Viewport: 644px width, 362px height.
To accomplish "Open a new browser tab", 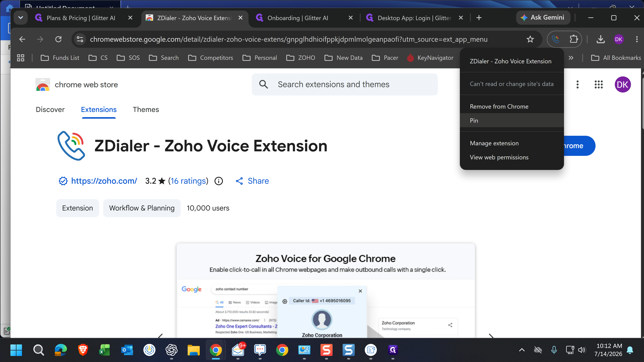I will coord(479,18).
